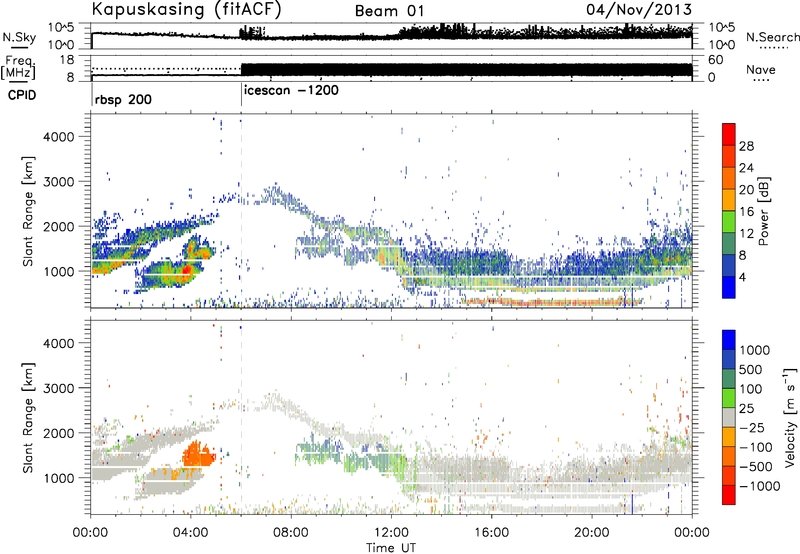The image size is (800, 554).
Task: Click the light green band of the Power colorbar
Action: [x=729, y=222]
